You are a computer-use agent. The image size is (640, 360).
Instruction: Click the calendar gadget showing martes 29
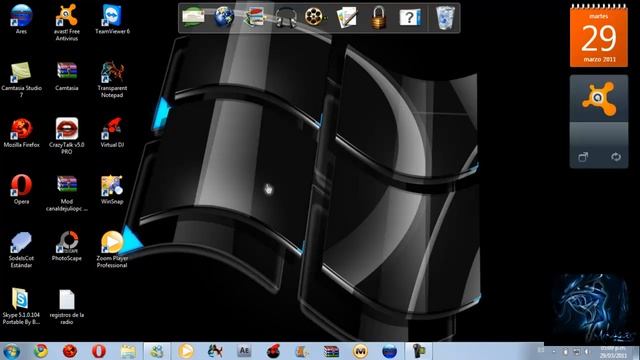point(599,36)
